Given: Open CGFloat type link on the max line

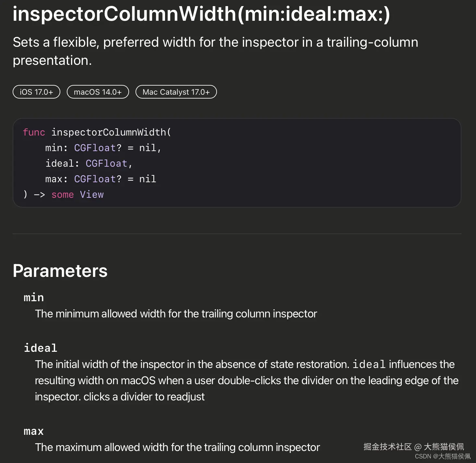Looking at the screenshot, I should coord(95,179).
